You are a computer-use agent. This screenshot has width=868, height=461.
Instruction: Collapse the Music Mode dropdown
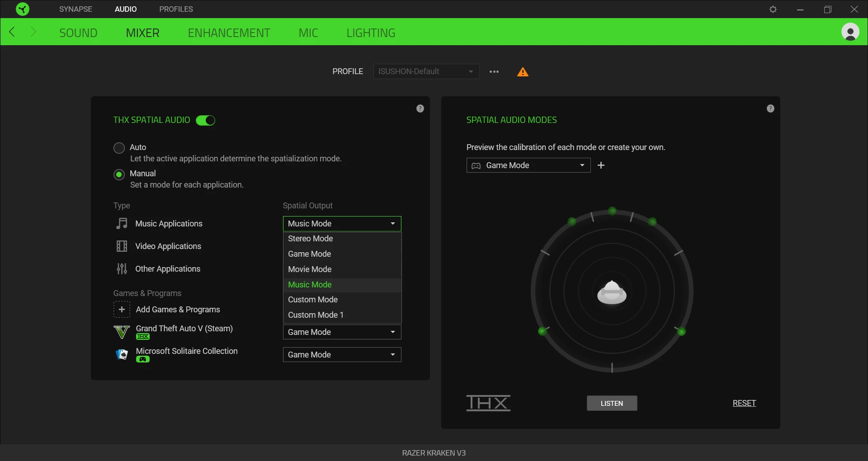click(x=342, y=224)
